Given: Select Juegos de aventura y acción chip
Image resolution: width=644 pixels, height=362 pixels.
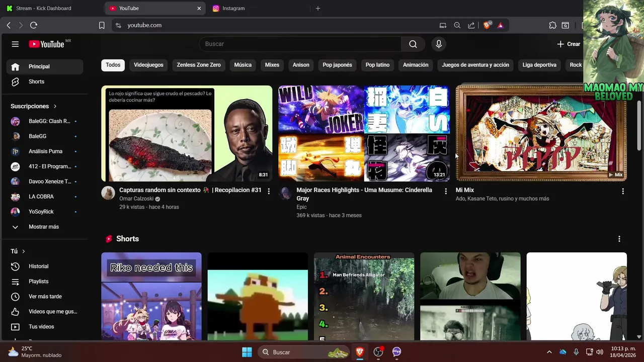Looking at the screenshot, I should [x=475, y=65].
